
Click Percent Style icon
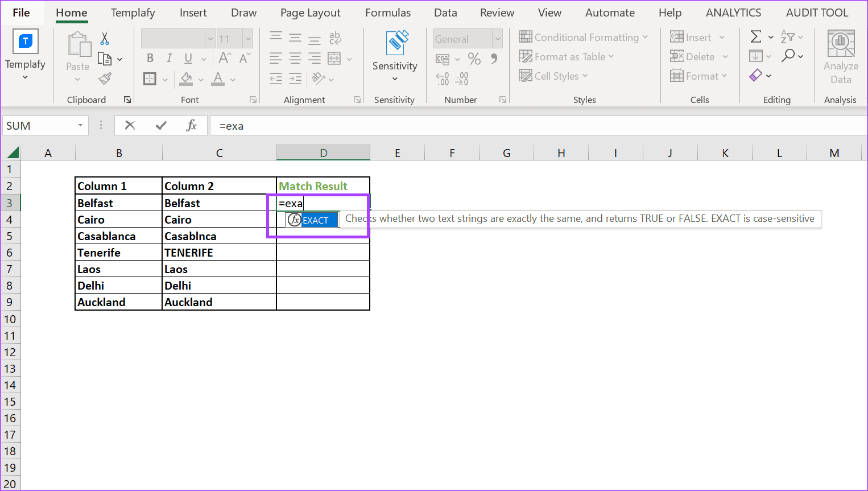coord(474,59)
